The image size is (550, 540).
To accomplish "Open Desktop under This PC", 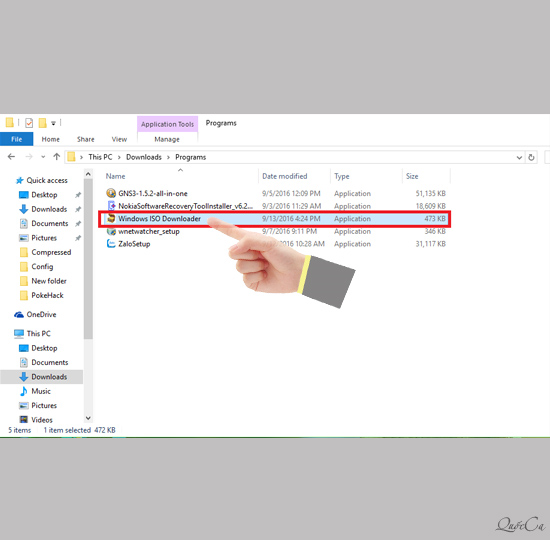I will point(44,348).
